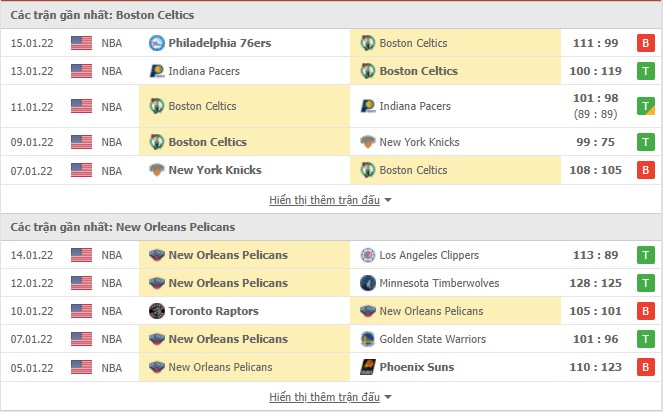Click the US flag on 15.01.22 row
The height and width of the screenshot is (412, 663).
(82, 43)
